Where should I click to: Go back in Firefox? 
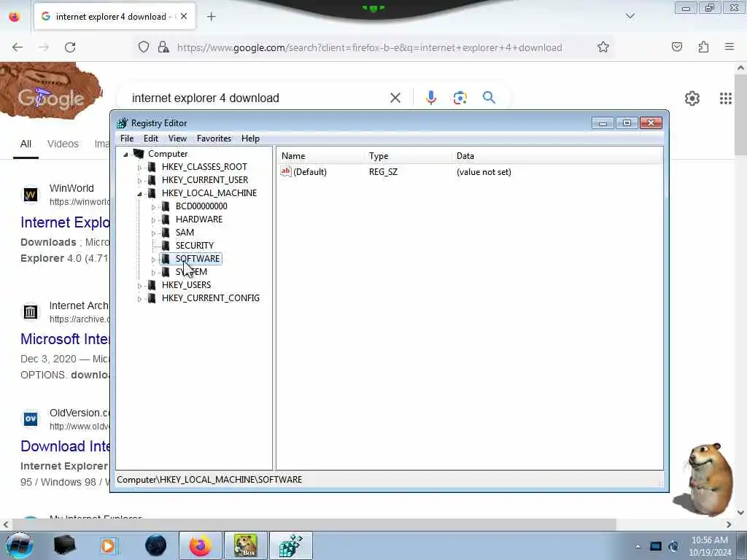tap(18, 47)
